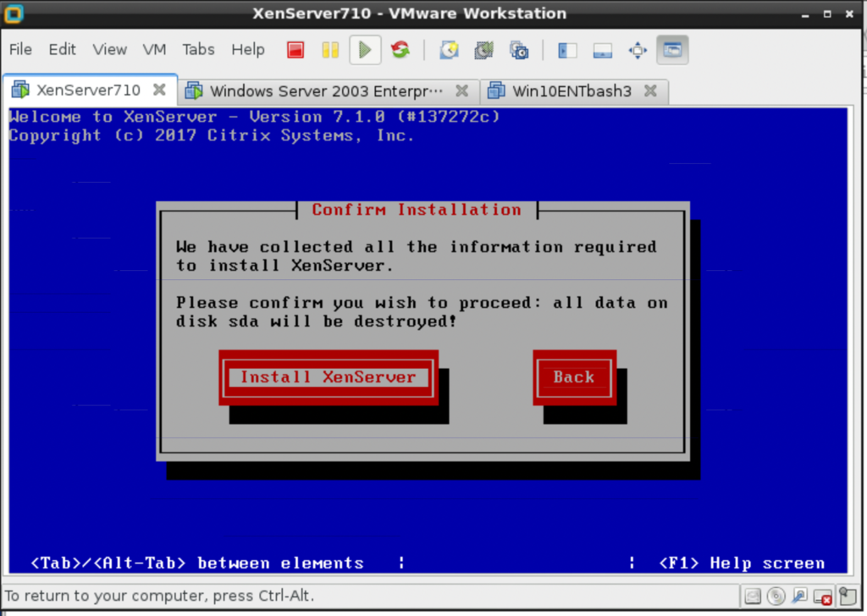Toggle the console view icon
Image resolution: width=867 pixels, height=616 pixels.
(x=672, y=50)
